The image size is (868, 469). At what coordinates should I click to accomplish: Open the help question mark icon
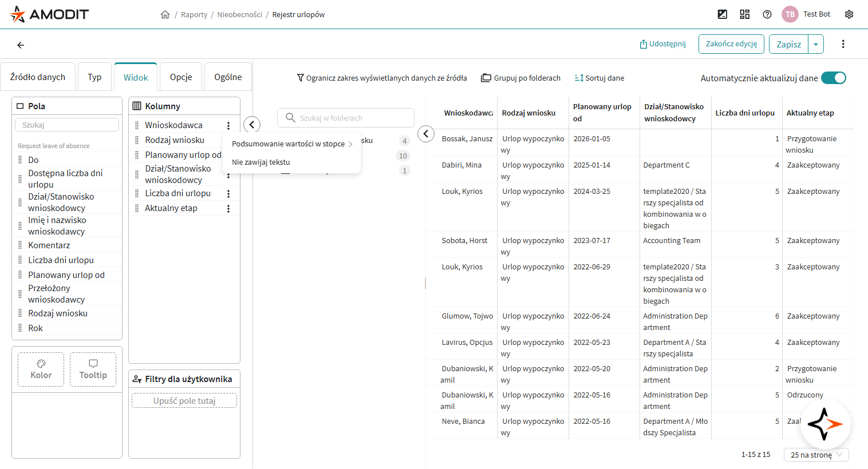[x=767, y=14]
